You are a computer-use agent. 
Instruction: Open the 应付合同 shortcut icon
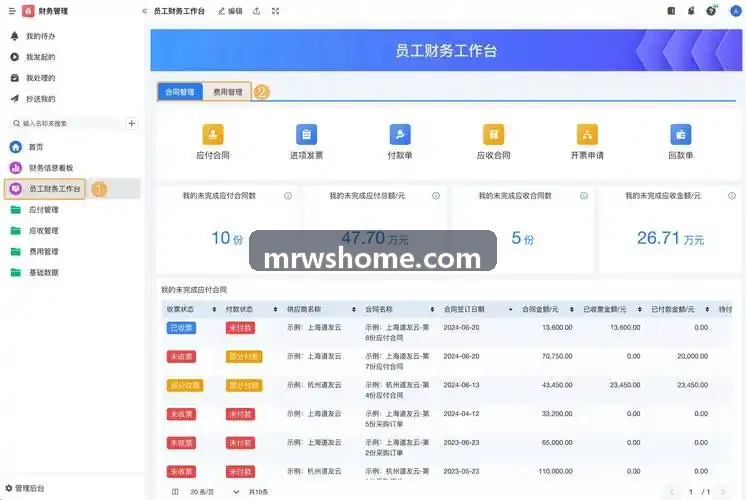(x=213, y=134)
